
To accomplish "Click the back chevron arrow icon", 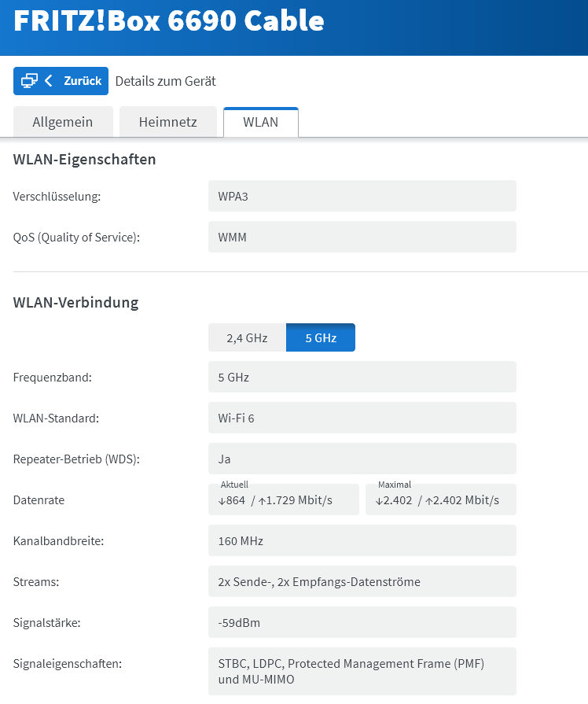I will [x=49, y=81].
